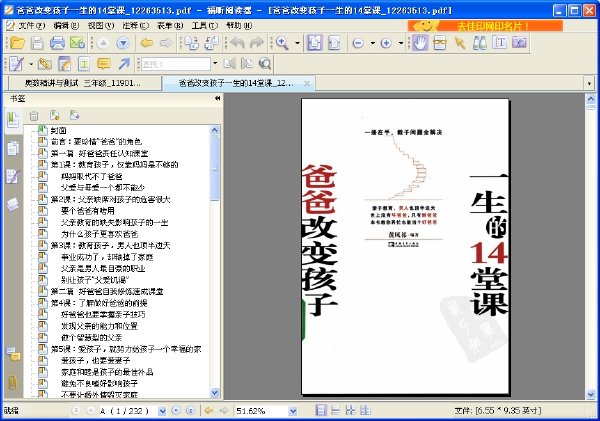Enable Continuous page layout in status bar
This screenshot has height=421, width=600.
coord(336,411)
